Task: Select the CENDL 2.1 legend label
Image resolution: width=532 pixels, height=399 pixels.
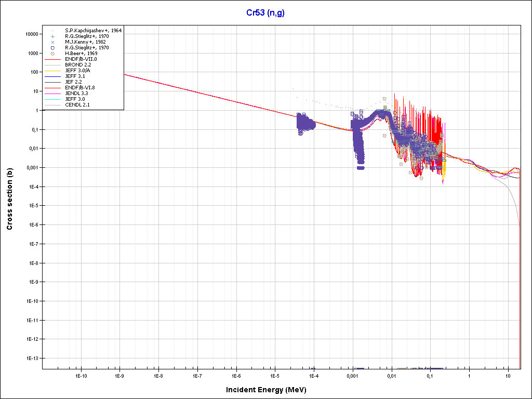Action: 78,105
